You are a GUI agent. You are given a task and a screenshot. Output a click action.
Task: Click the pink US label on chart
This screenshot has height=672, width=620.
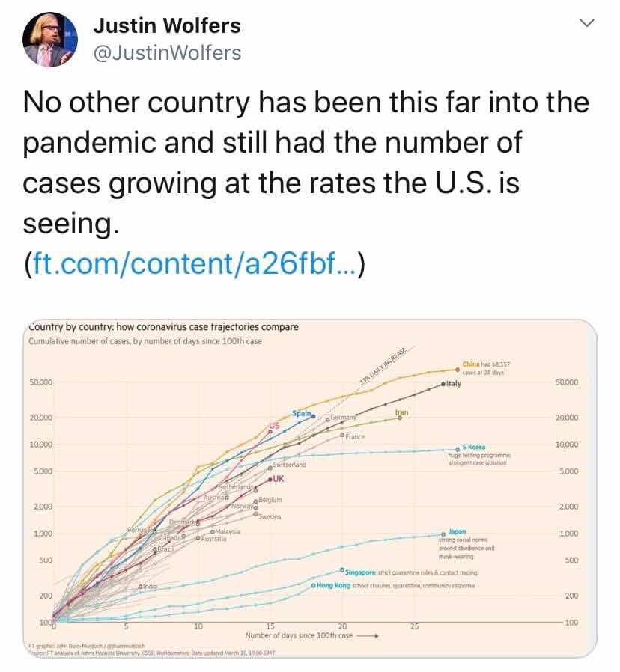coord(274,426)
